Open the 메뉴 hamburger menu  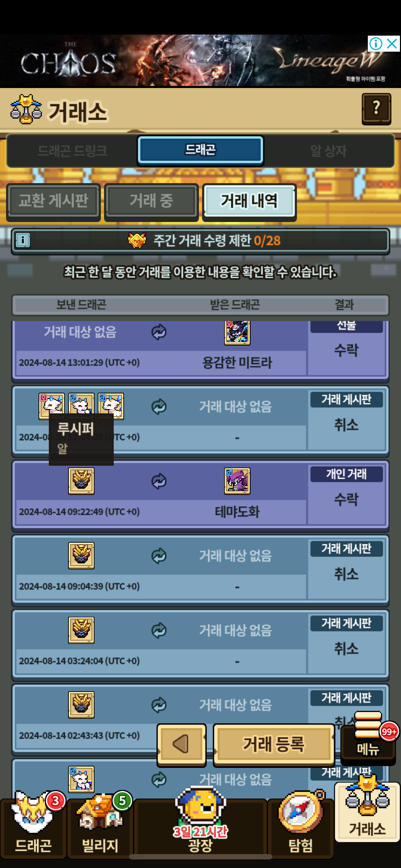pos(368,737)
